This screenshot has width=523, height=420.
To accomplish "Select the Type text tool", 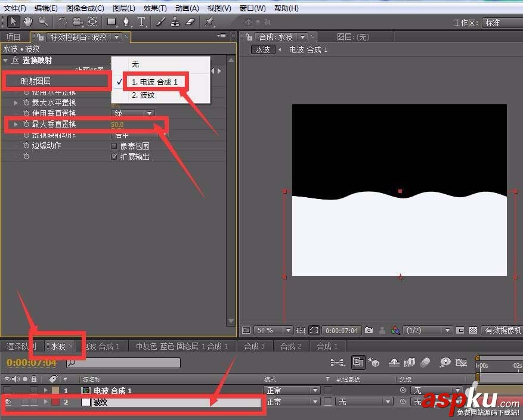I will (141, 22).
